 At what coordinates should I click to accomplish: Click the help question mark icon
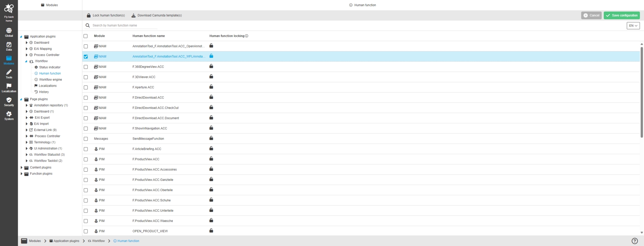(635, 241)
